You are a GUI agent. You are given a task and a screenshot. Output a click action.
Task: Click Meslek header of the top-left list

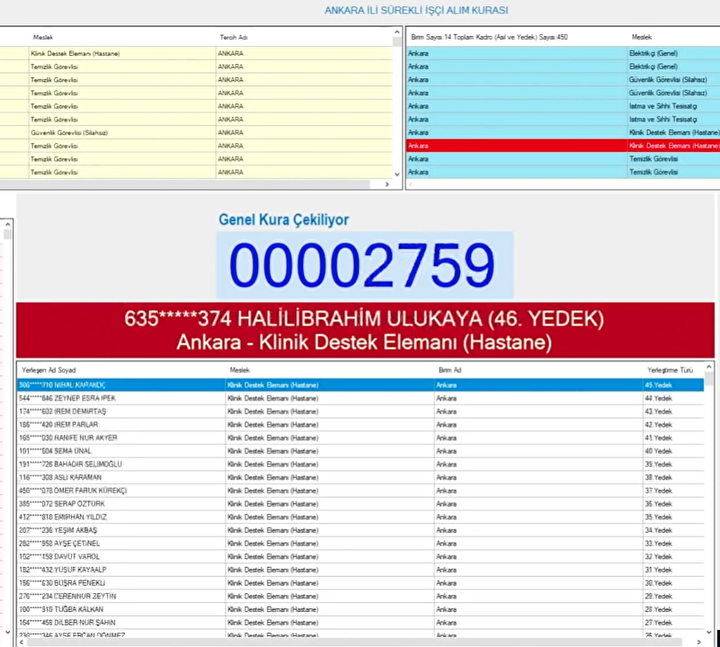(x=43, y=37)
